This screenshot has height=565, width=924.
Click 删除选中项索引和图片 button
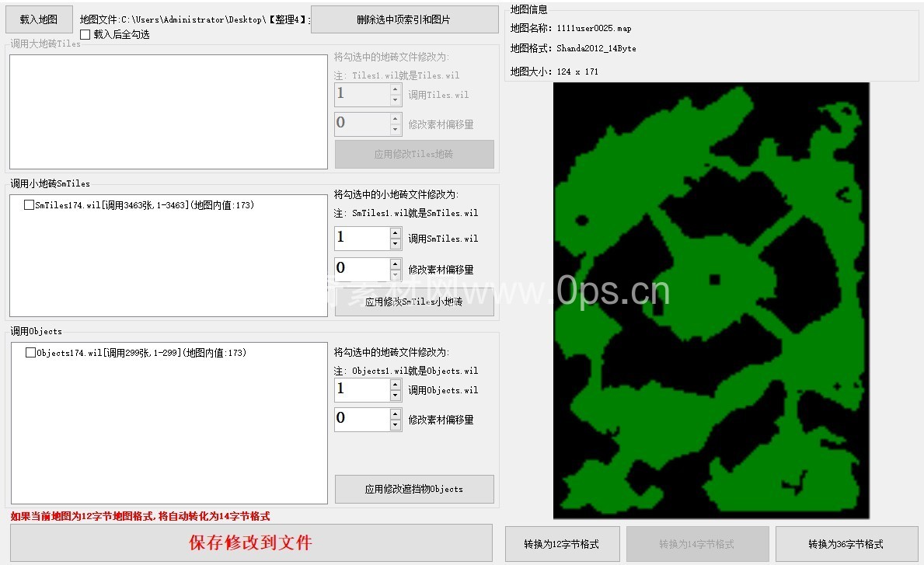point(404,19)
